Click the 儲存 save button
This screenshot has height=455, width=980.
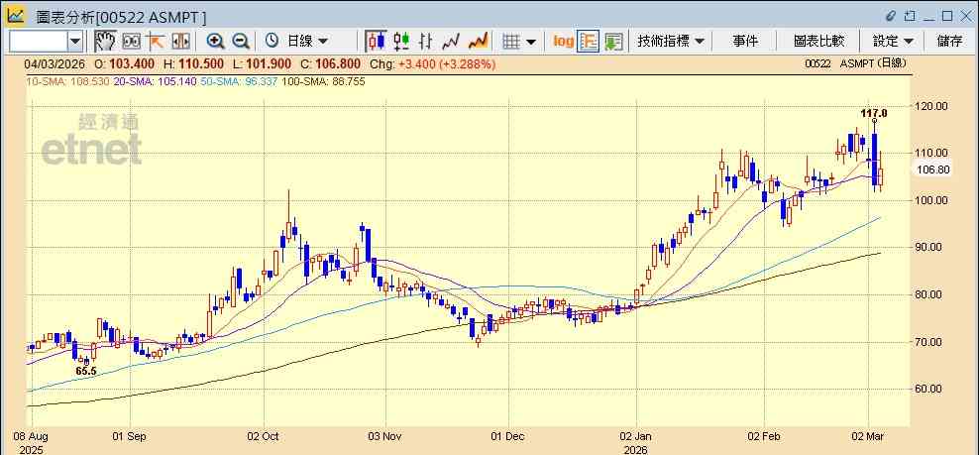[950, 42]
